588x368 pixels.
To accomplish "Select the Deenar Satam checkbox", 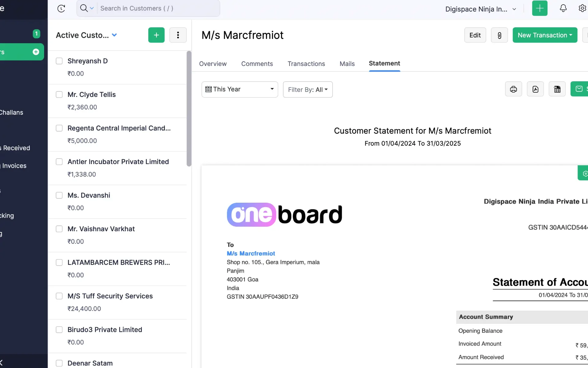I will coord(59,363).
